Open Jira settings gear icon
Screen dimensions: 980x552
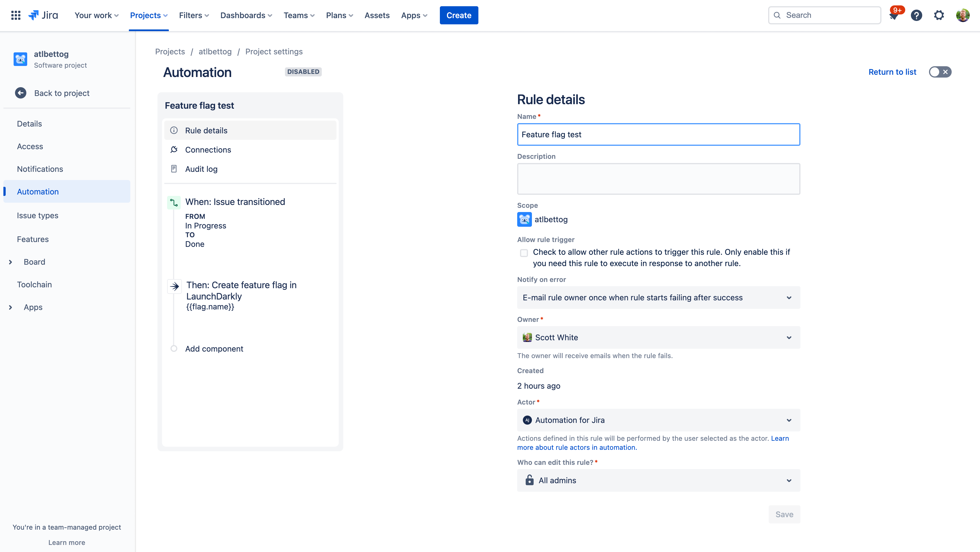point(939,15)
